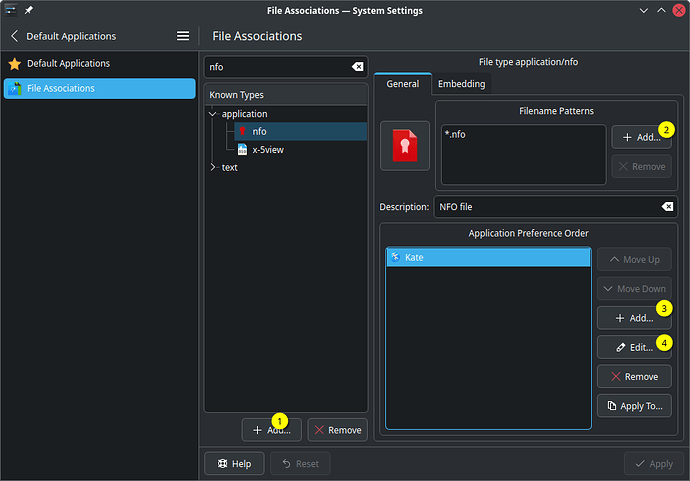Image resolution: width=690 pixels, height=481 pixels.
Task: Click the Apply button at bottom right
Action: point(654,464)
